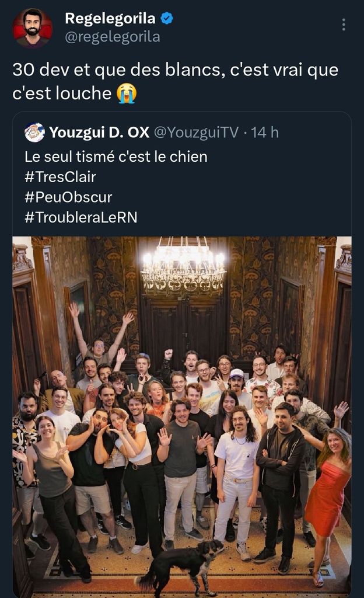Click "Le seul tismé c'est le chien" text
The image size is (364, 598).
[116, 157]
